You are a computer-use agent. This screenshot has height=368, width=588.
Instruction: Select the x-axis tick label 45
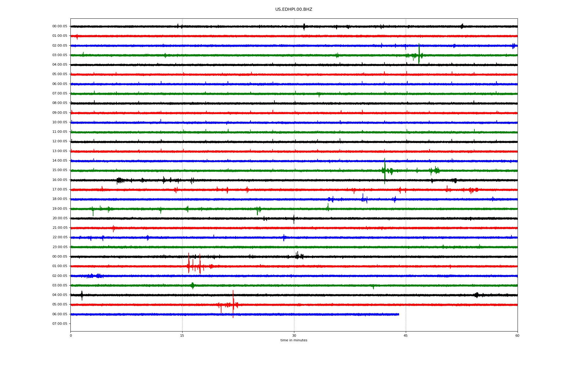coord(406,336)
